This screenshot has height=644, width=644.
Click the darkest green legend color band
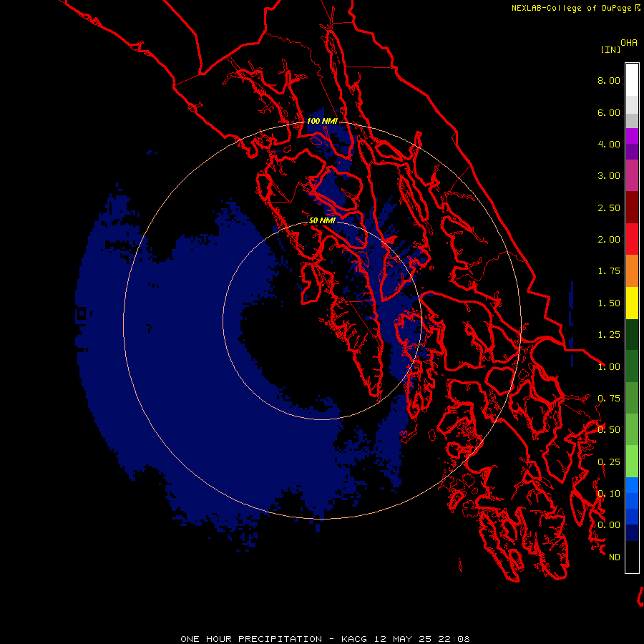coord(632,335)
